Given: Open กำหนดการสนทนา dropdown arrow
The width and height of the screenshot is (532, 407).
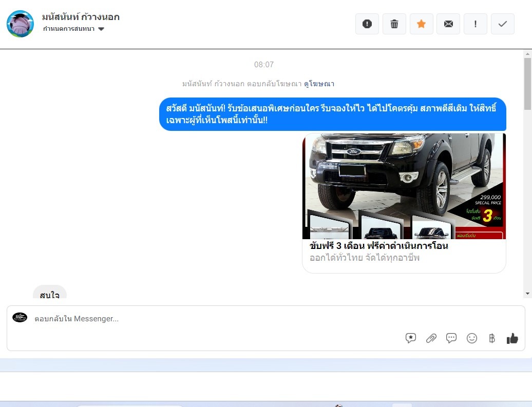Looking at the screenshot, I should (101, 29).
